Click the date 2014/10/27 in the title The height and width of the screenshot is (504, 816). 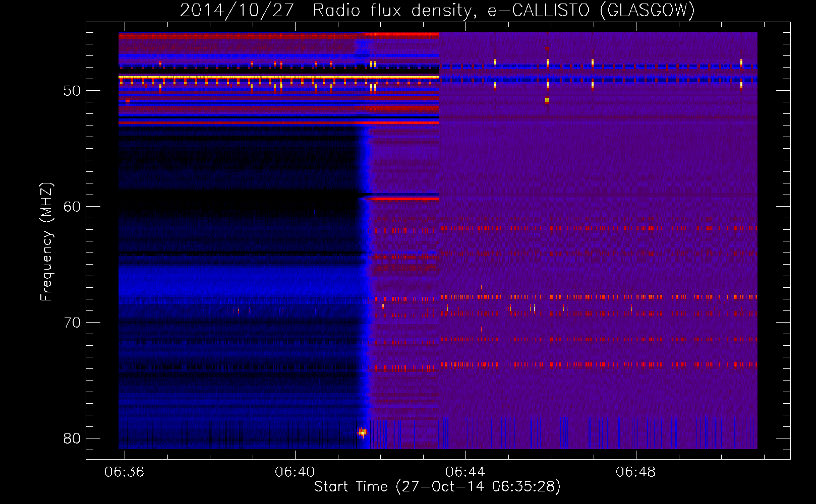coord(237,10)
